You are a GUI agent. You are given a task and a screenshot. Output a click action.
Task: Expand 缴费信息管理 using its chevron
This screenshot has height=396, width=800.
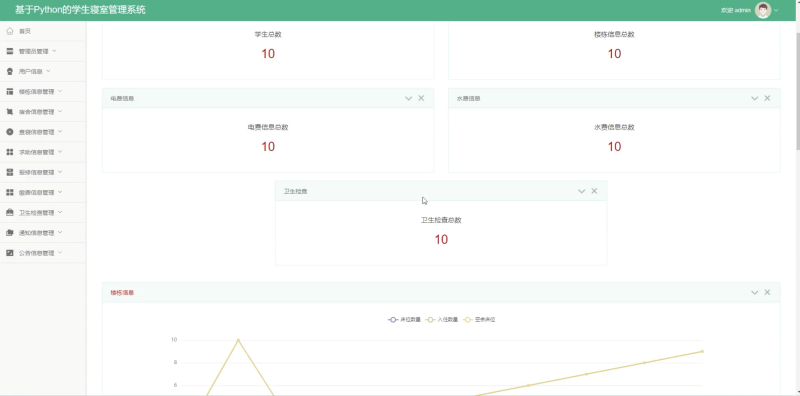point(60,192)
